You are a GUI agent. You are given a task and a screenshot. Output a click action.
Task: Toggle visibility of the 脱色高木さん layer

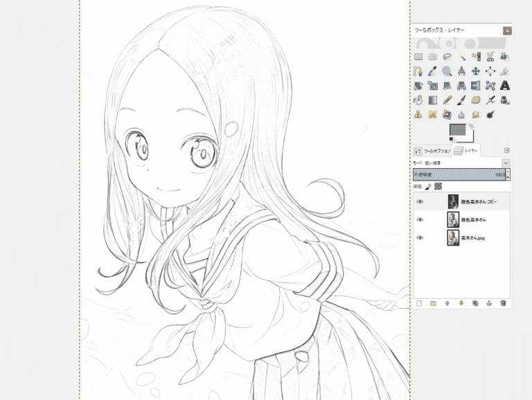tap(419, 219)
